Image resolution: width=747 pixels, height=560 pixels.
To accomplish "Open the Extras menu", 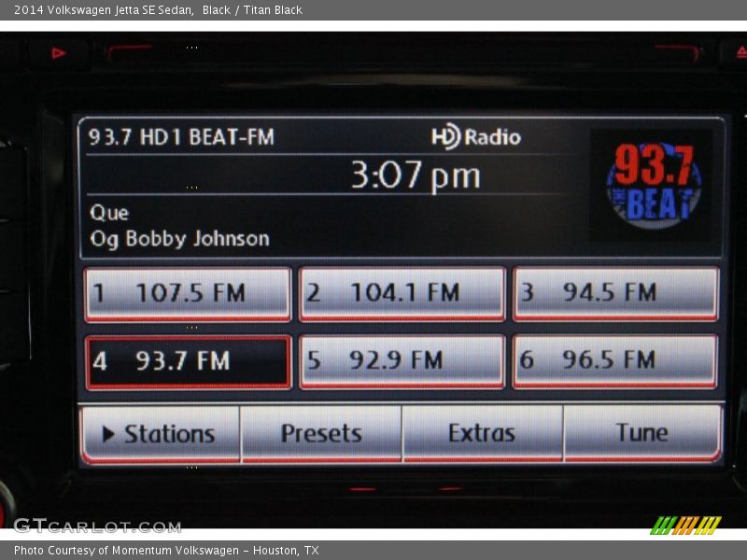I will click(x=482, y=434).
